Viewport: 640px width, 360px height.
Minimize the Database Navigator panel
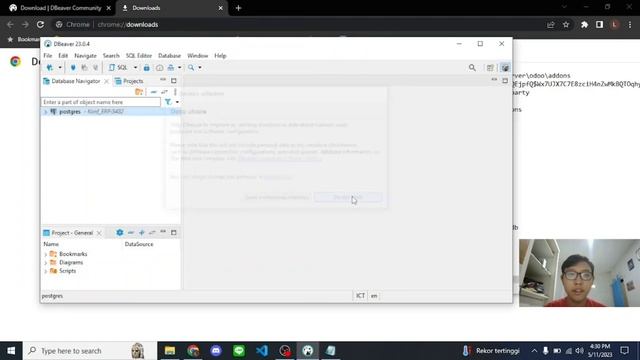[x=163, y=80]
